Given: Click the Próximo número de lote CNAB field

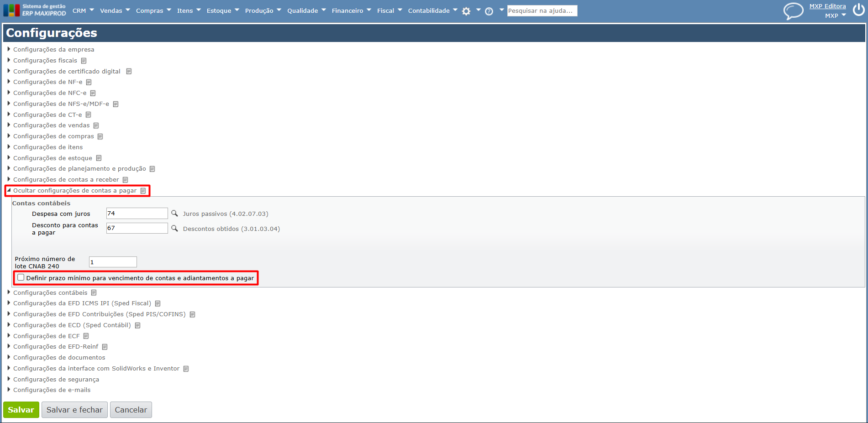Looking at the screenshot, I should [113, 262].
